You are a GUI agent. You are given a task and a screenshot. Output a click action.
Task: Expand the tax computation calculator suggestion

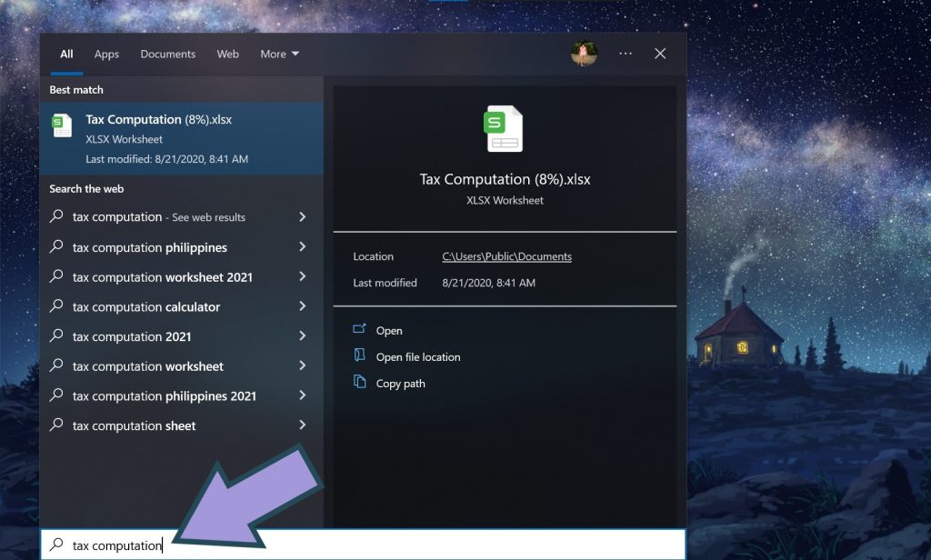(303, 306)
